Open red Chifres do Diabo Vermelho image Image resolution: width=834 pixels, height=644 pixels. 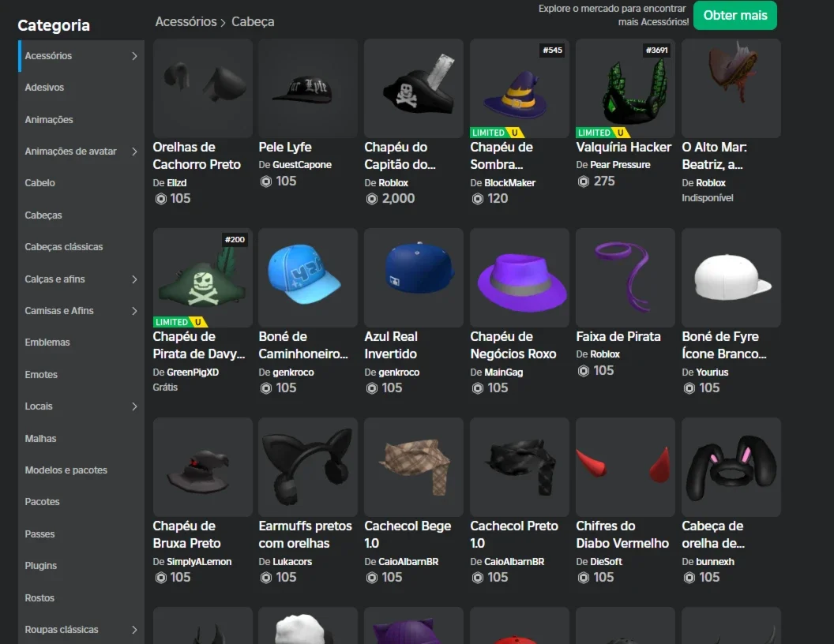(625, 467)
